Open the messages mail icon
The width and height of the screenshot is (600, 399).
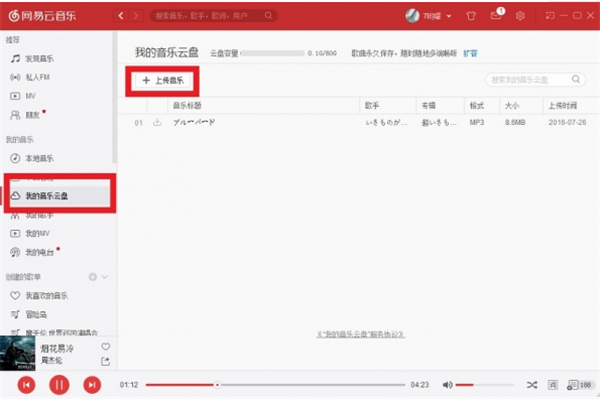point(496,16)
